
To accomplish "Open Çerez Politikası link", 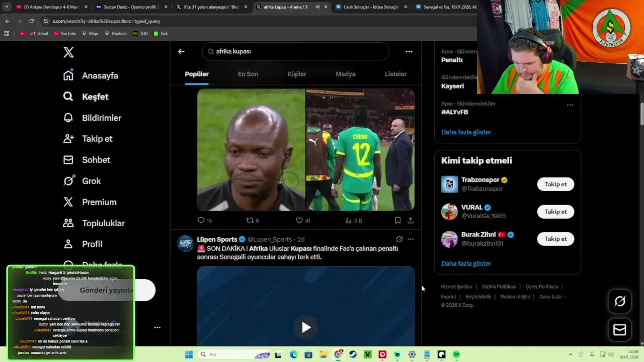I will tap(542, 287).
